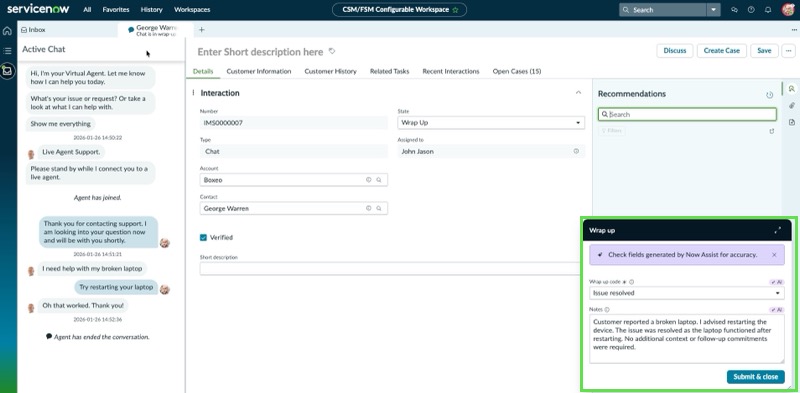View info icon on Account field

coord(368,180)
